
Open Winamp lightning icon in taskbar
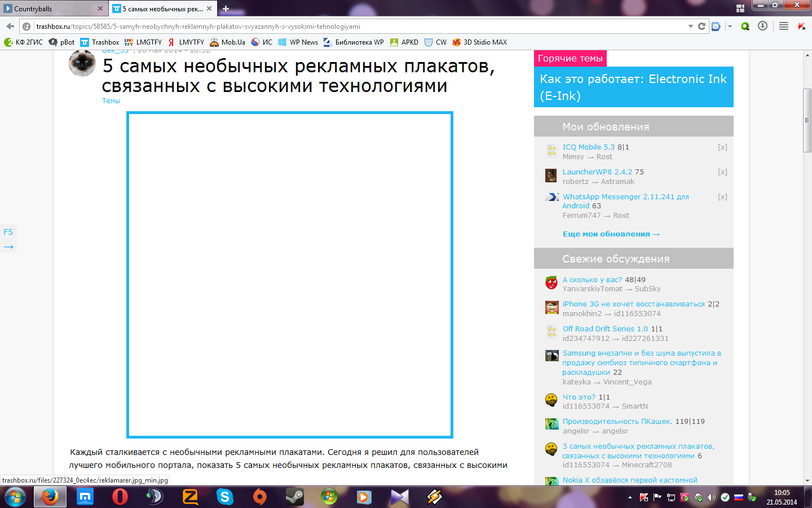pos(434,497)
